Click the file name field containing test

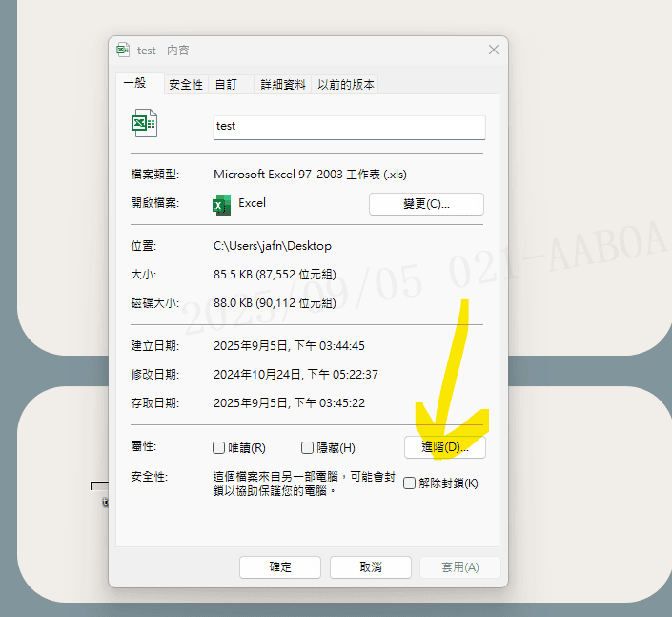pyautogui.click(x=349, y=127)
